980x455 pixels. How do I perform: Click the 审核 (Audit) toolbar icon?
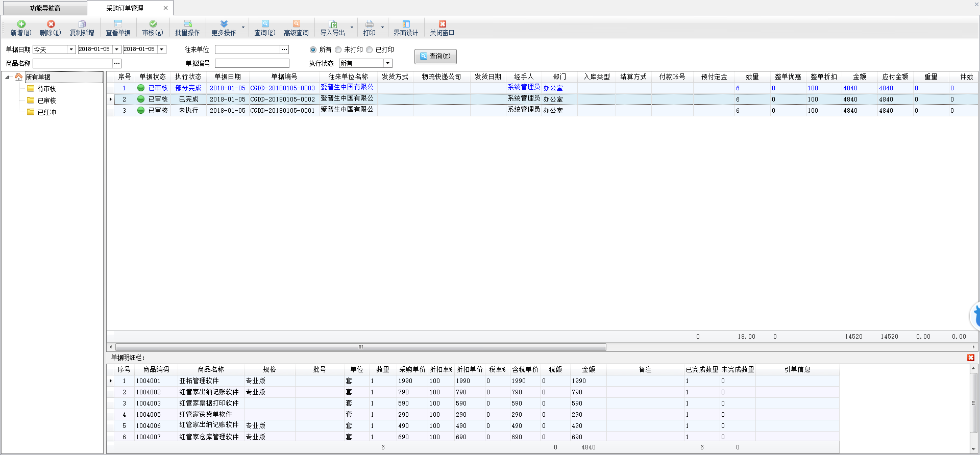coord(153,24)
